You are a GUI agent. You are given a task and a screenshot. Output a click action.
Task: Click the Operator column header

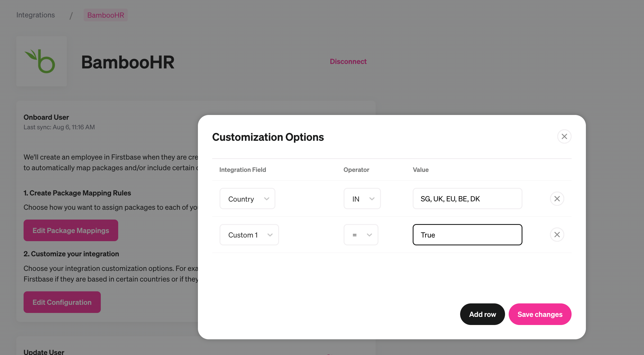(356, 170)
